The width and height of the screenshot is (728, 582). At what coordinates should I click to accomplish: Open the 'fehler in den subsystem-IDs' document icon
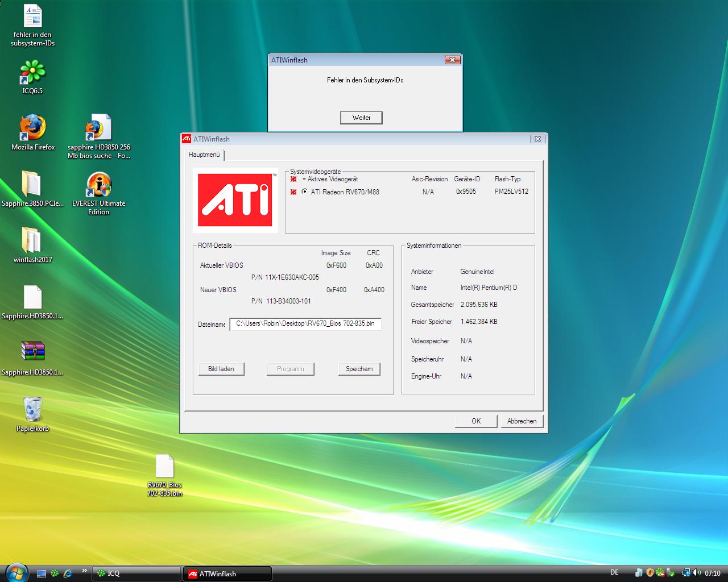click(32, 24)
